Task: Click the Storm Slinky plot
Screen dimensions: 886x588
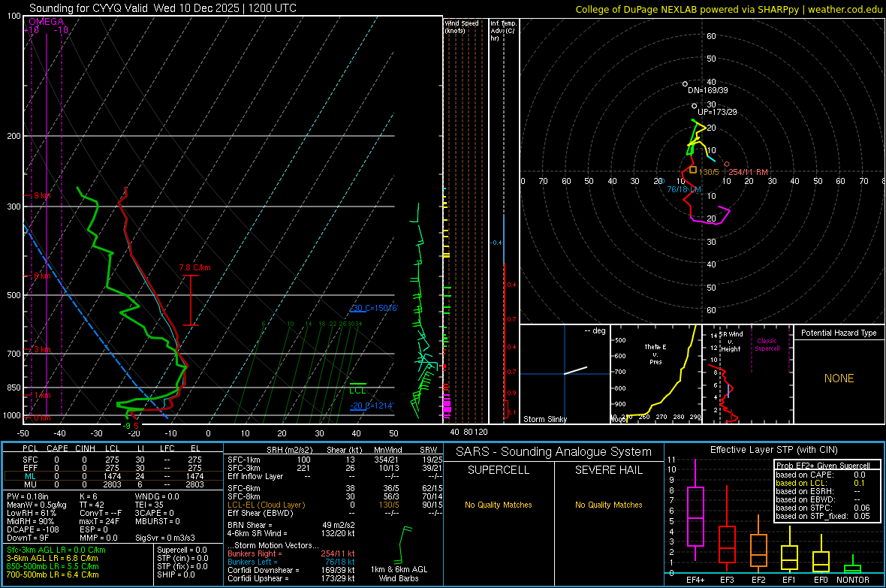Action: coord(565,373)
